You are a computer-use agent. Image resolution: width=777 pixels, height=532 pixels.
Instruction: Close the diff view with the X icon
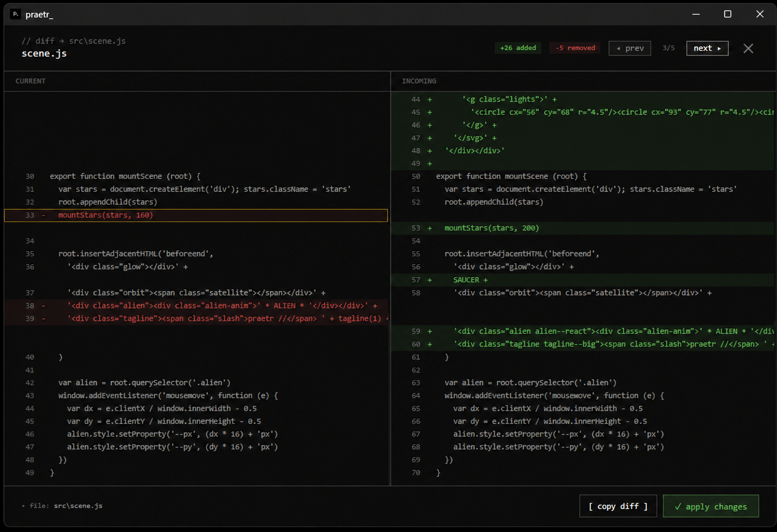click(748, 48)
